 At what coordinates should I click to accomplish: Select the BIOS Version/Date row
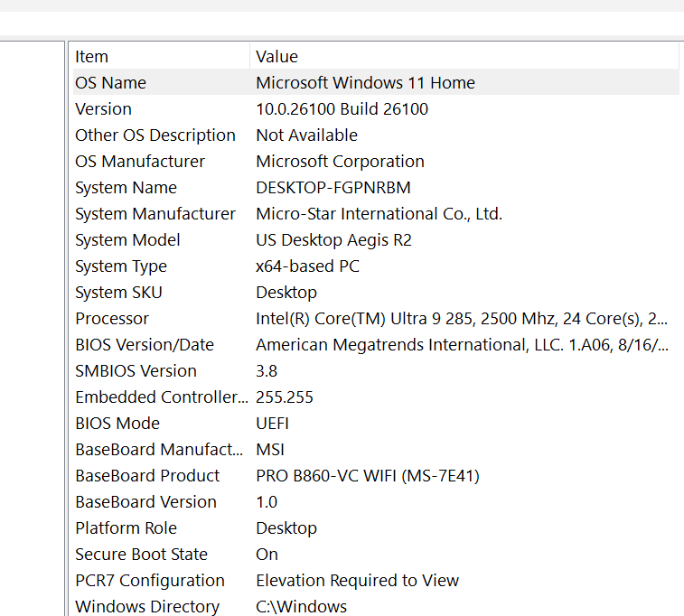(145, 345)
